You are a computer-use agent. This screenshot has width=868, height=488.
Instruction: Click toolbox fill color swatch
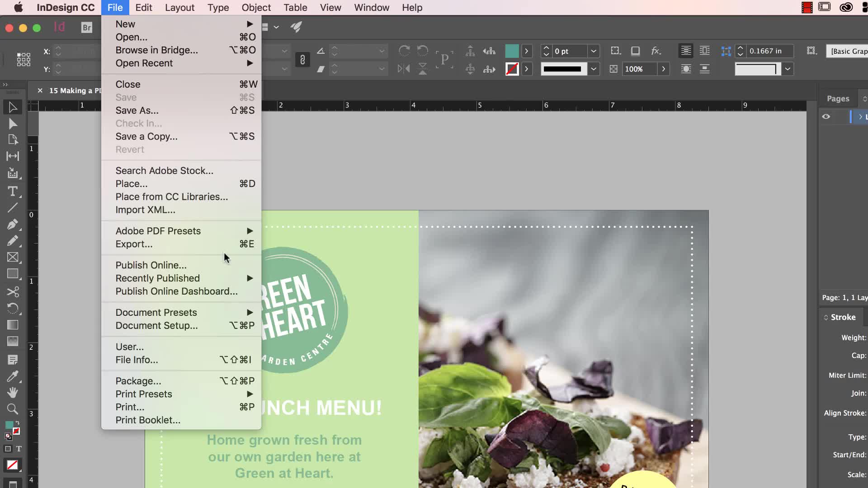click(x=9, y=425)
